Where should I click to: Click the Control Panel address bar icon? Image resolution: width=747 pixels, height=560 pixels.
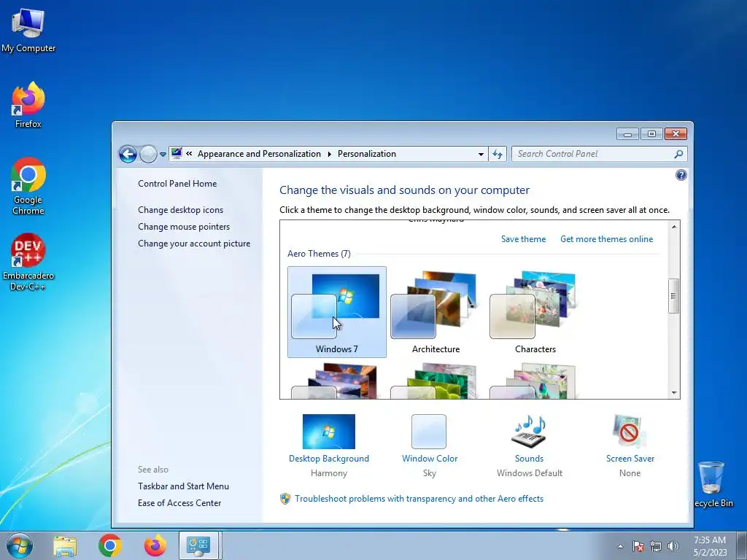177,153
